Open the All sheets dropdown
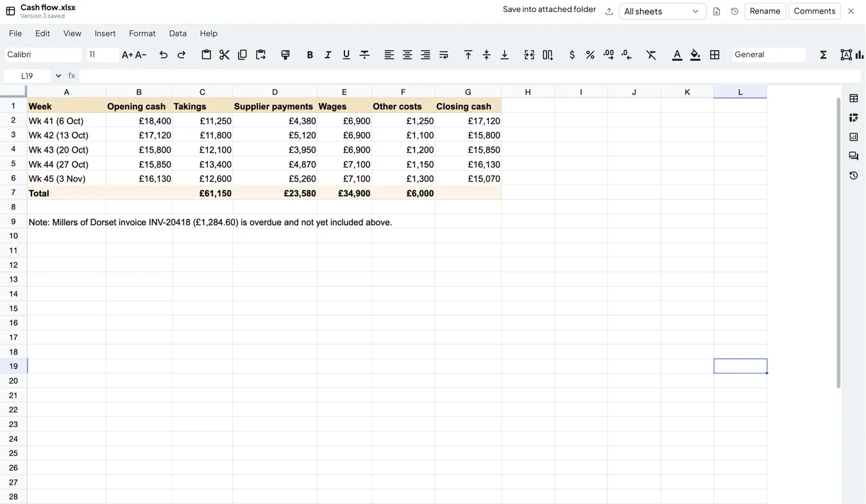Viewport: 866px width, 504px height. tap(662, 12)
